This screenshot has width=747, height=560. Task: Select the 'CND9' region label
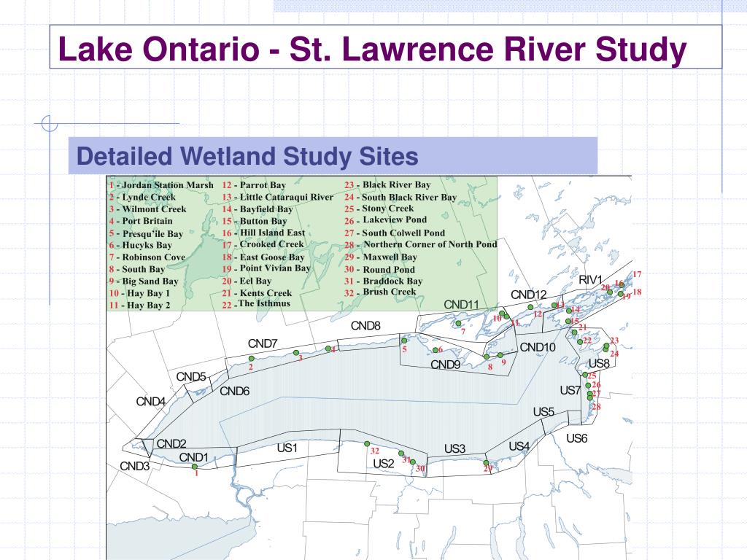click(446, 365)
